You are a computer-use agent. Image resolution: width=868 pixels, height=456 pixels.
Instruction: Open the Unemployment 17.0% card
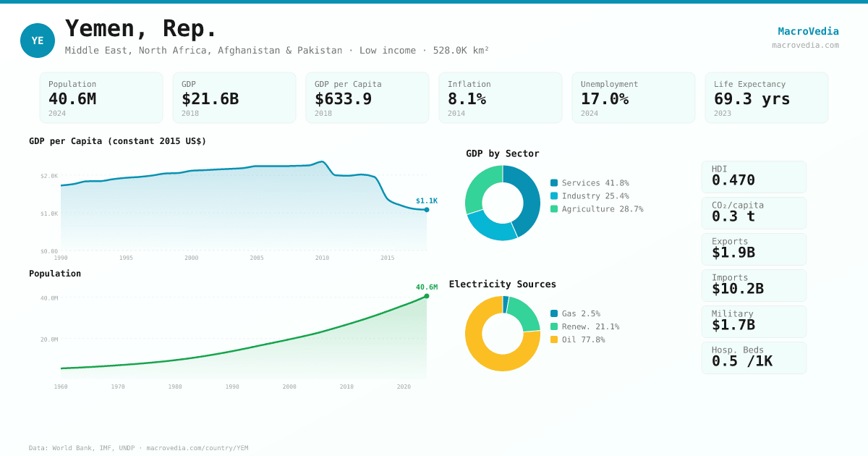pos(634,98)
